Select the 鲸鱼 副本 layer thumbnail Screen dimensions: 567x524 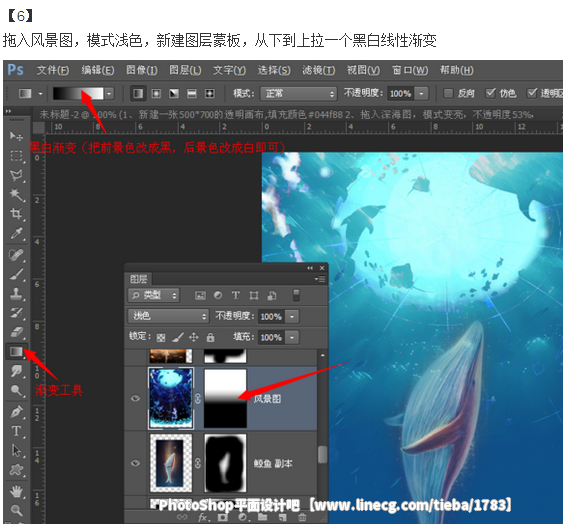point(171,463)
